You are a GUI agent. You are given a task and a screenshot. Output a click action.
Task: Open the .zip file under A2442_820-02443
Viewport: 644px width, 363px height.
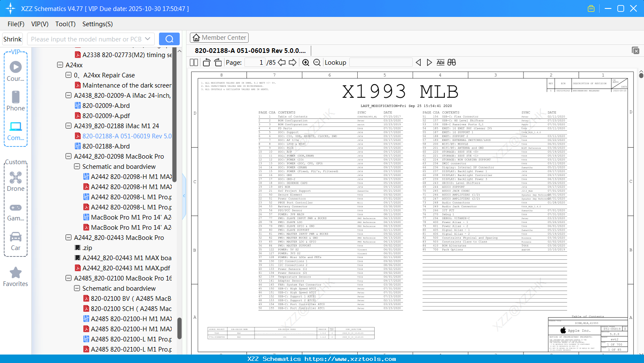point(83,248)
